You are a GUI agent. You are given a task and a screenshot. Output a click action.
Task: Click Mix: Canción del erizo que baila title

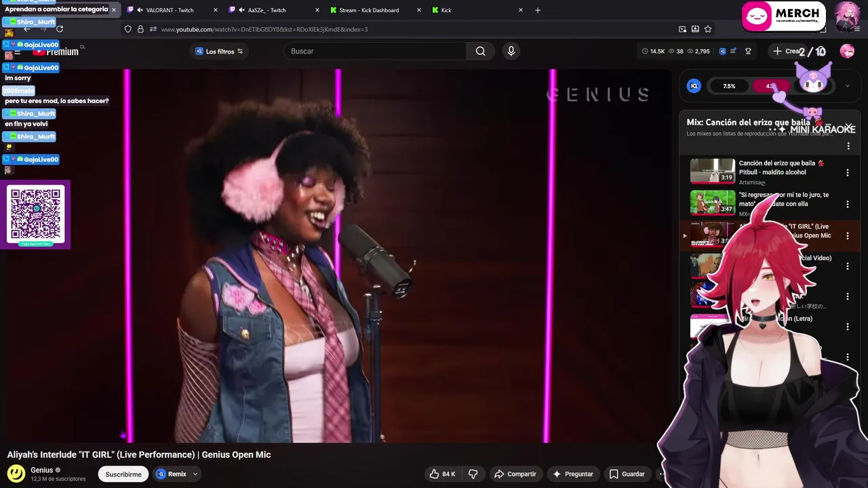click(749, 123)
